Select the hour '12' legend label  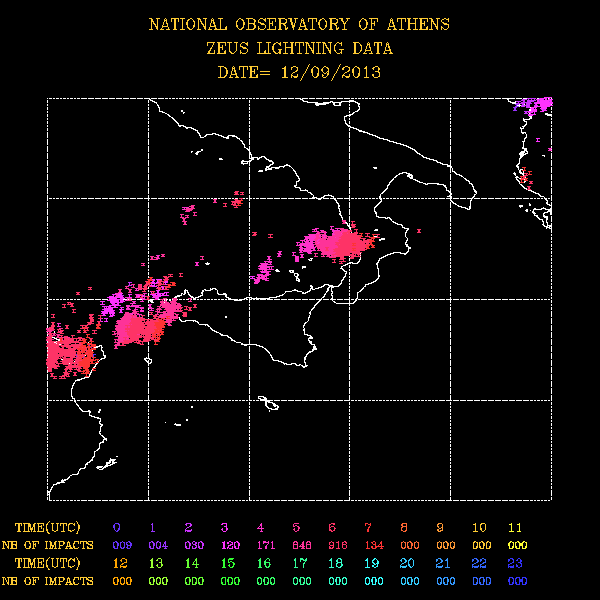[x=120, y=563]
